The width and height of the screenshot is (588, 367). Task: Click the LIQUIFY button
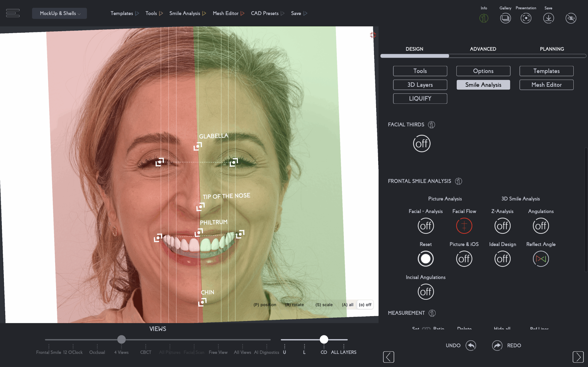pyautogui.click(x=420, y=99)
